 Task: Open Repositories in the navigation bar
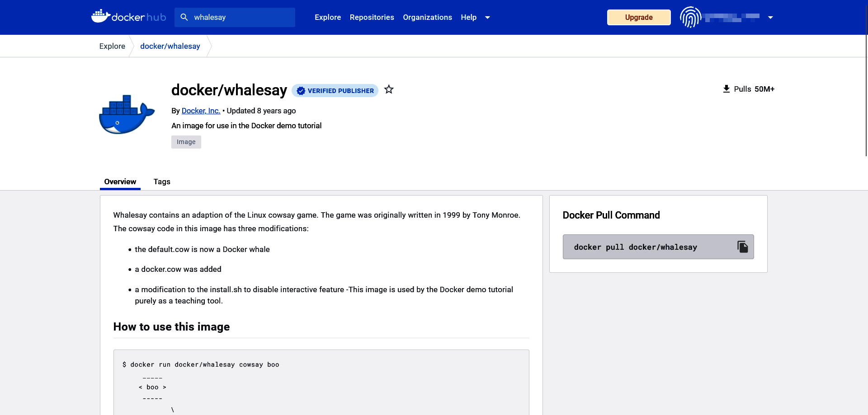(372, 17)
